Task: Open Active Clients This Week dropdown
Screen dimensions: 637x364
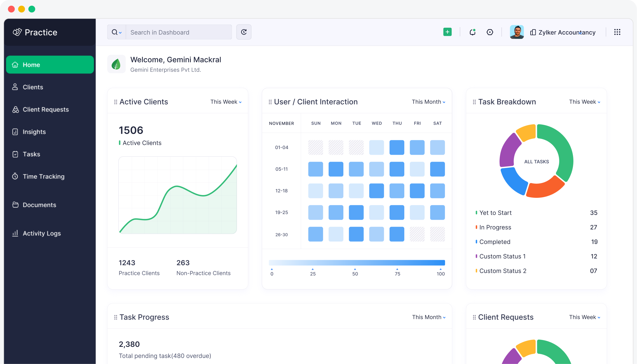Action: pos(226,102)
